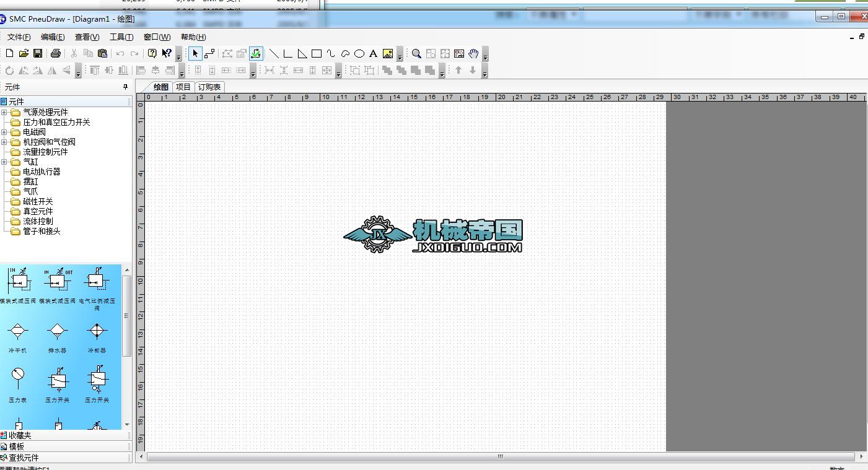Viewport: 868px width, 470px height.
Task: Expand the 气缸 tree node
Action: point(4,162)
